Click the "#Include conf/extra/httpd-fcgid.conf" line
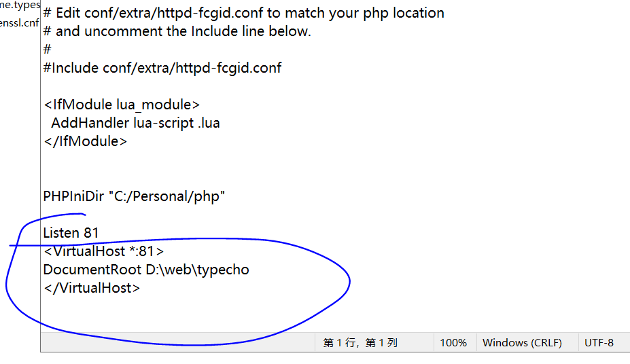The image size is (630, 364). [162, 67]
